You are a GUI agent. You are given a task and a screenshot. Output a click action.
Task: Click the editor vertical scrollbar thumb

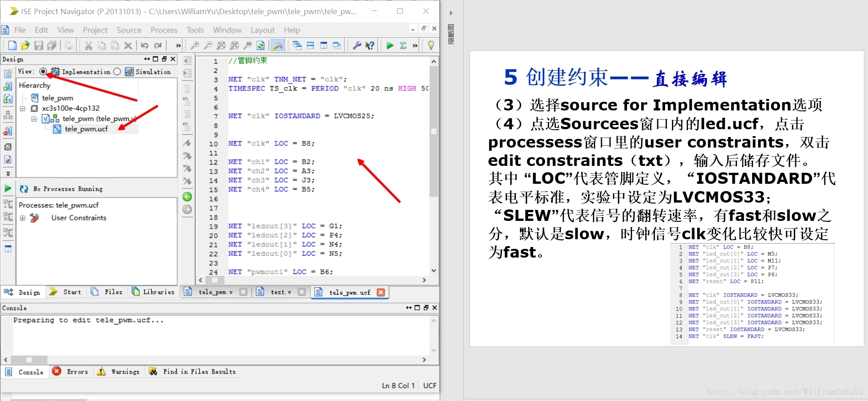click(x=433, y=132)
